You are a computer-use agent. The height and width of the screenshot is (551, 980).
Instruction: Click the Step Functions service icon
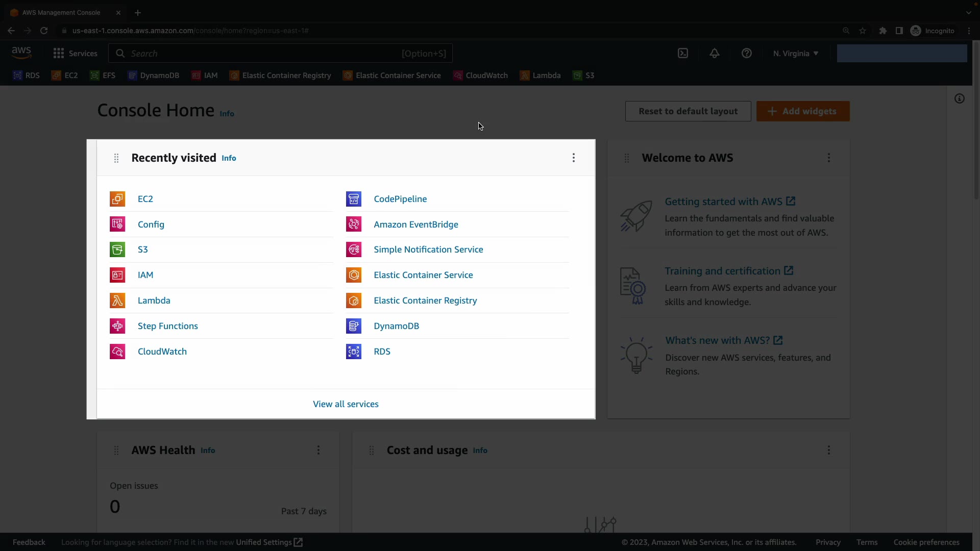pos(117,326)
